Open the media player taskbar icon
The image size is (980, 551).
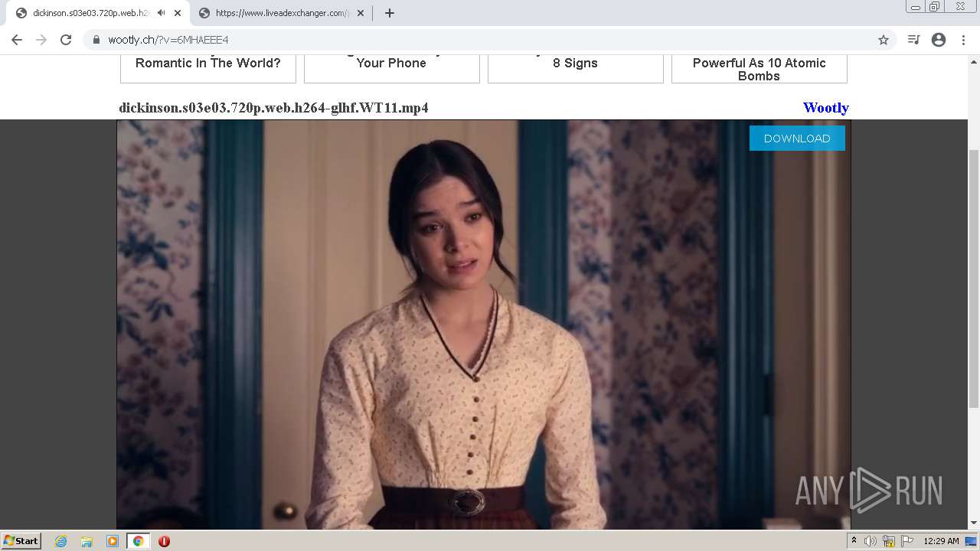pyautogui.click(x=113, y=541)
